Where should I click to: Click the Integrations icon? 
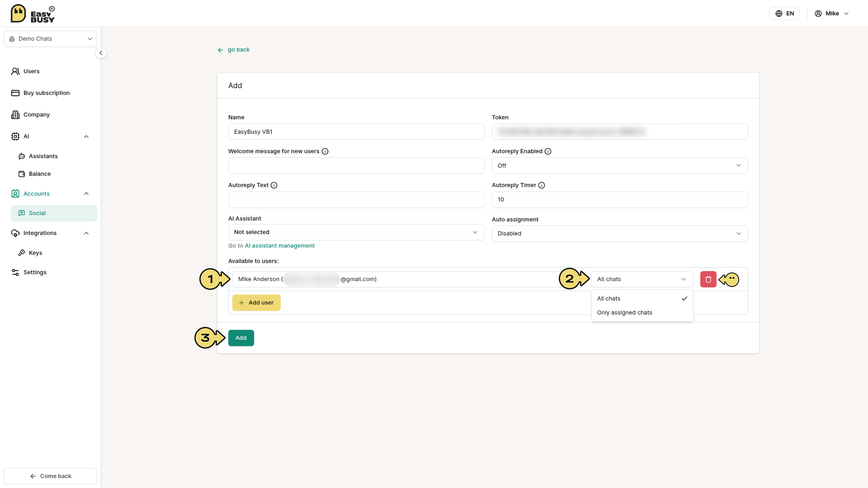click(15, 233)
